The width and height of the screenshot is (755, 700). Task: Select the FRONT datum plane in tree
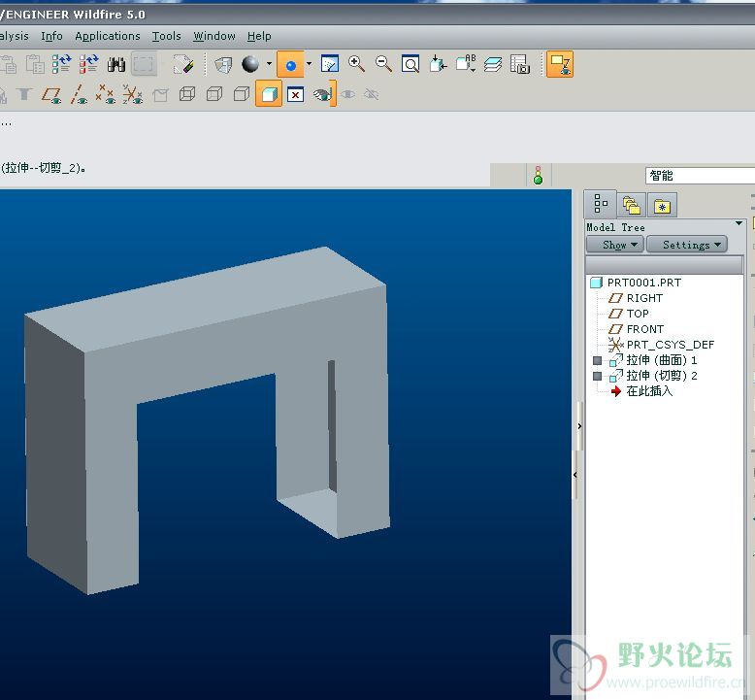pyautogui.click(x=644, y=329)
